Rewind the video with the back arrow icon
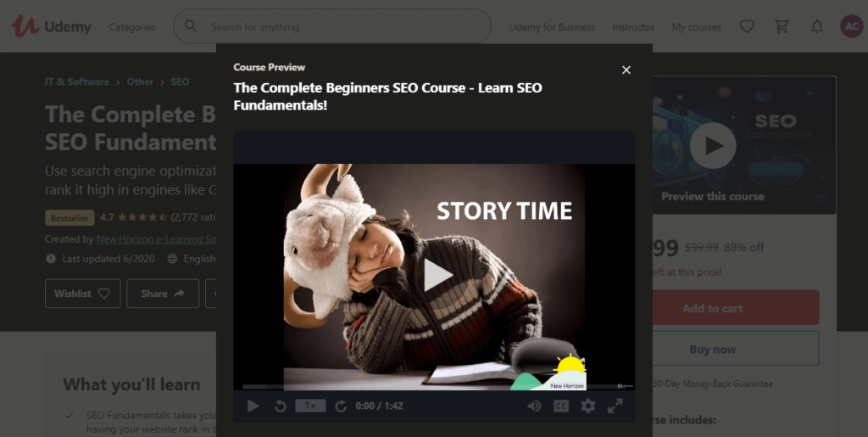Image resolution: width=868 pixels, height=437 pixels. tap(280, 406)
